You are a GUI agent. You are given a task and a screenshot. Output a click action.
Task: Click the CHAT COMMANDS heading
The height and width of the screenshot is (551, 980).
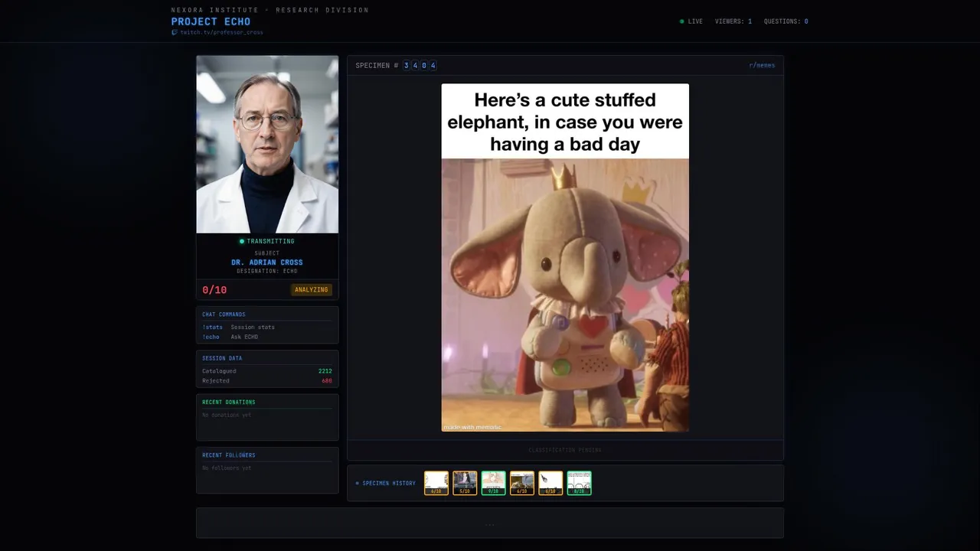pos(224,315)
